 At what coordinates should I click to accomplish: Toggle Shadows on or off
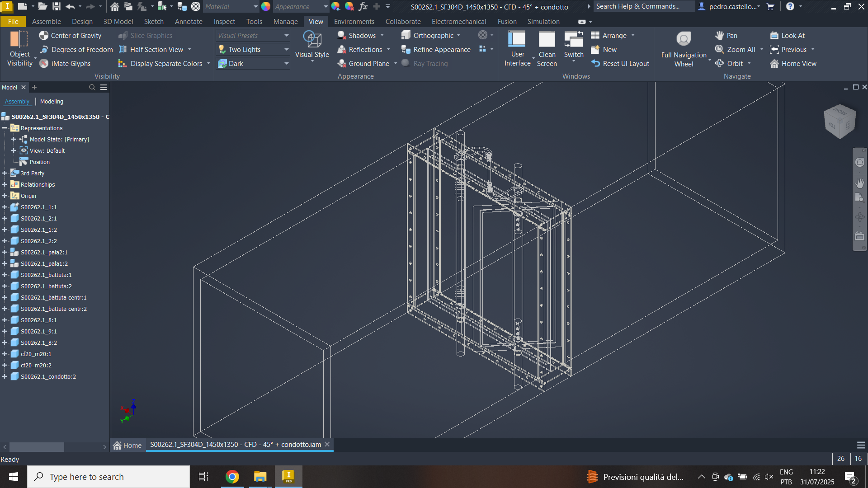pyautogui.click(x=356, y=35)
